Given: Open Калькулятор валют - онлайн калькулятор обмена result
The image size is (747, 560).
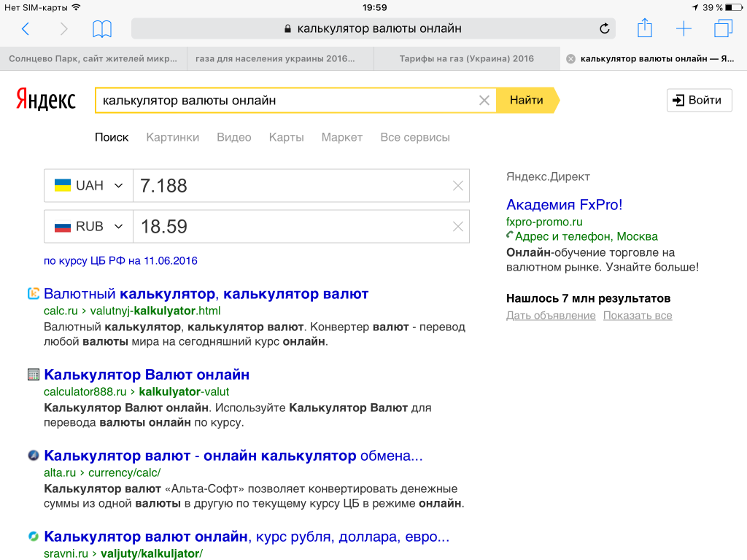Looking at the screenshot, I should (233, 456).
